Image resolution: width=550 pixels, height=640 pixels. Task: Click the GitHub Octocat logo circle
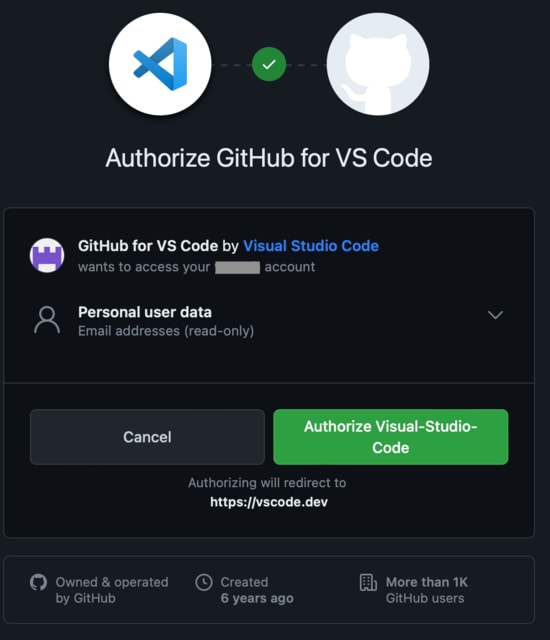[x=378, y=64]
